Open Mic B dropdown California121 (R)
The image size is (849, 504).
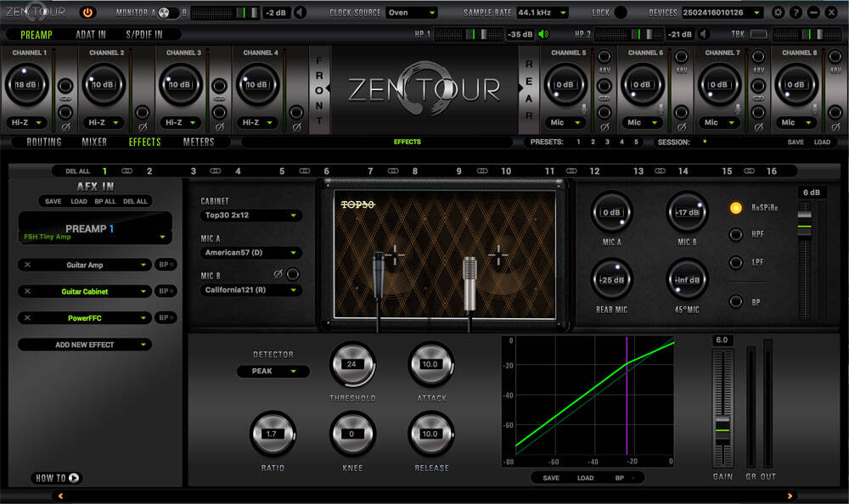tap(251, 289)
